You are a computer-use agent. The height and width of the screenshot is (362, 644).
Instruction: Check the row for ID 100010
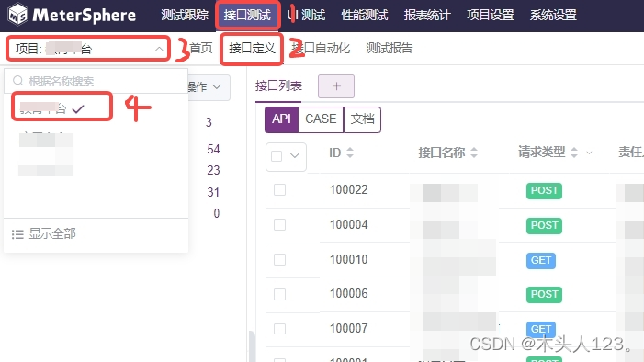click(x=279, y=260)
